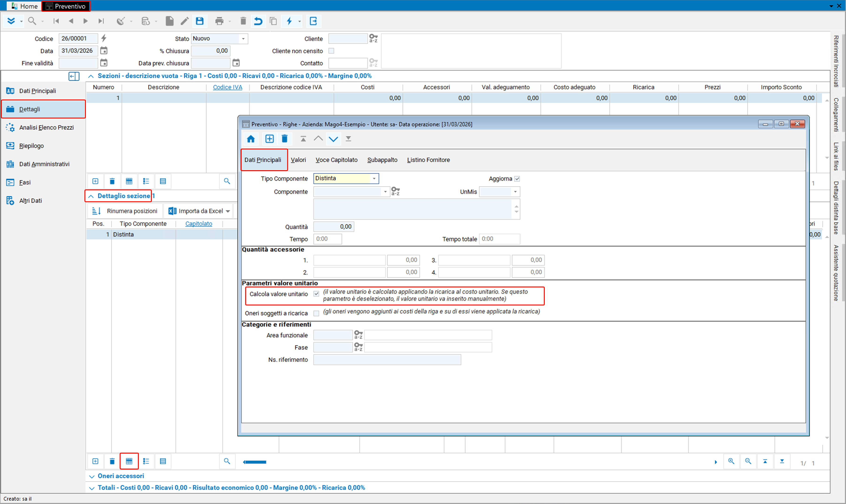Open the Stato dropdown

[243, 39]
